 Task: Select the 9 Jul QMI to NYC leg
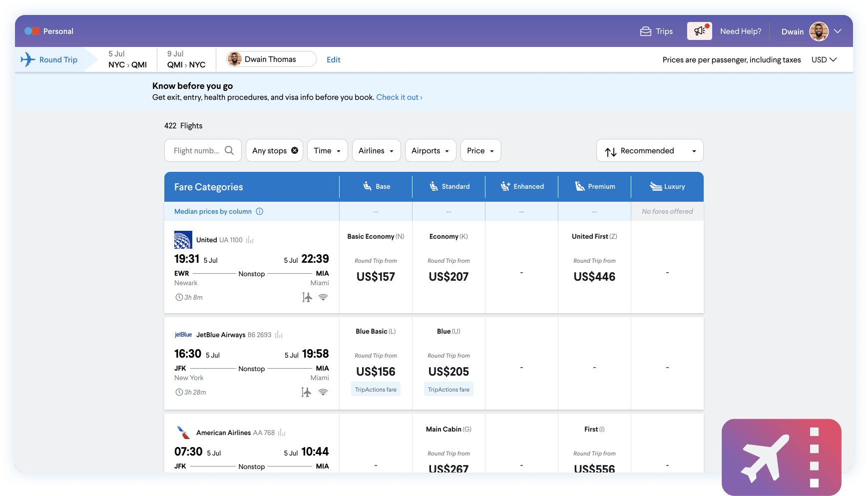[186, 59]
